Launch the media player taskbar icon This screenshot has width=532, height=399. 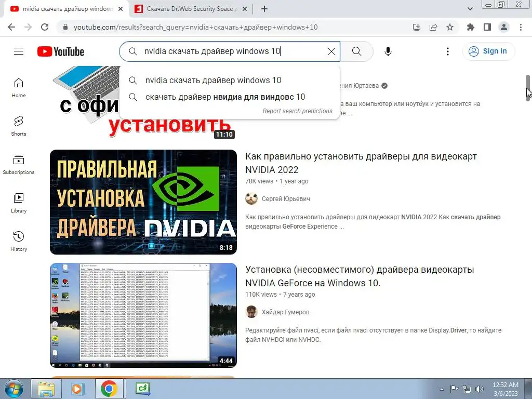tap(77, 389)
